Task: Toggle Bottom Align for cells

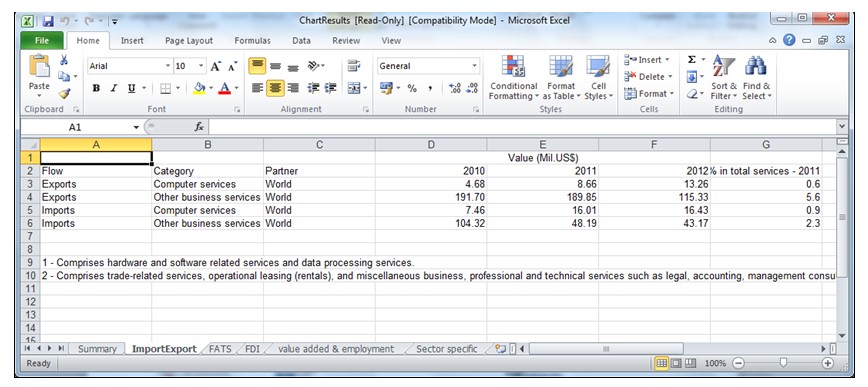Action: pos(293,66)
